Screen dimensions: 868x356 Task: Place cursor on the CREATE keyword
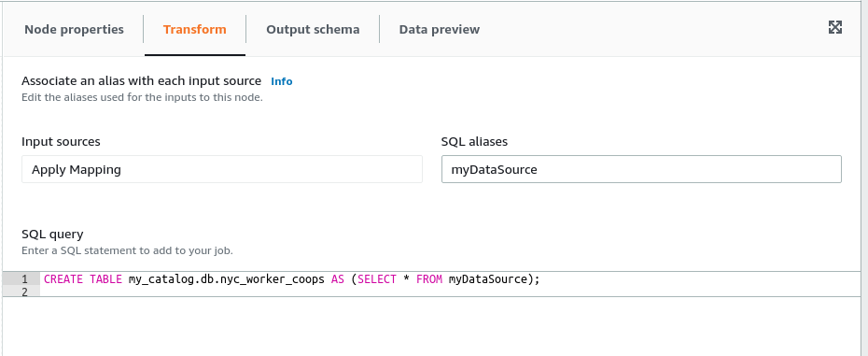point(63,279)
